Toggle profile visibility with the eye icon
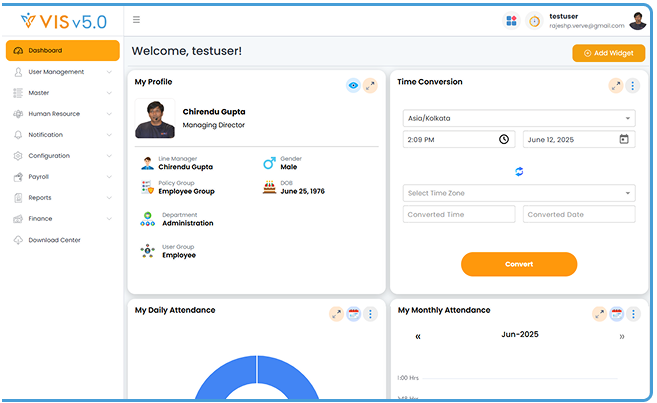 click(x=353, y=85)
